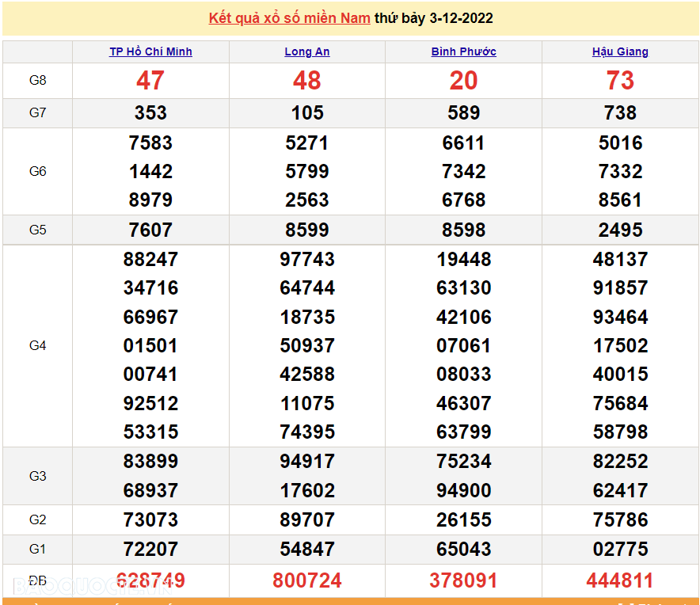Viewport: 700px width, 605px height.
Task: Click the Hậu Giang province link
Action: pos(620,51)
